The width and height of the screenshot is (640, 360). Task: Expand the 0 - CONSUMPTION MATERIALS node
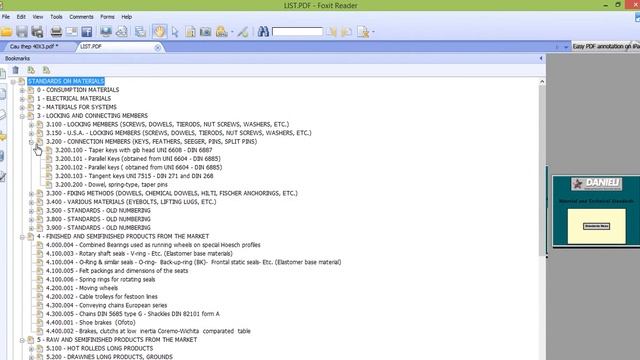coord(22,90)
